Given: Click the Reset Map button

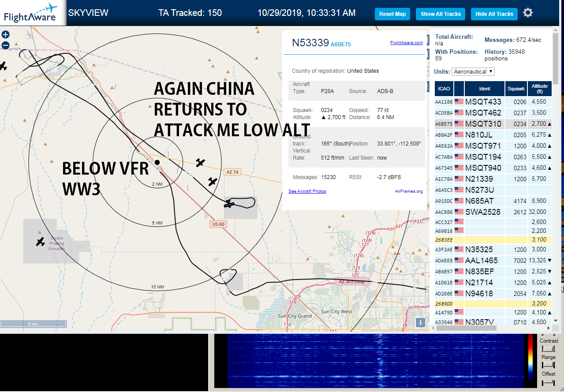Looking at the screenshot, I should pyautogui.click(x=392, y=14).
